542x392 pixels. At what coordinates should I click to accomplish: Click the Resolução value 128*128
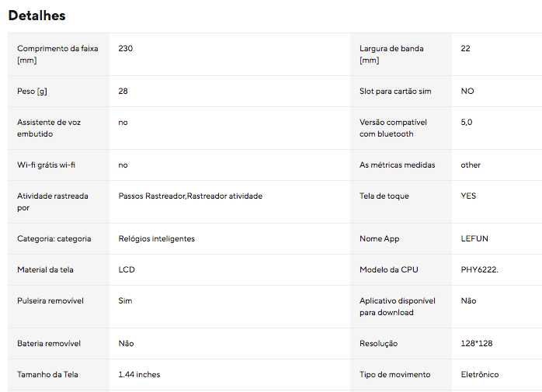pos(476,344)
